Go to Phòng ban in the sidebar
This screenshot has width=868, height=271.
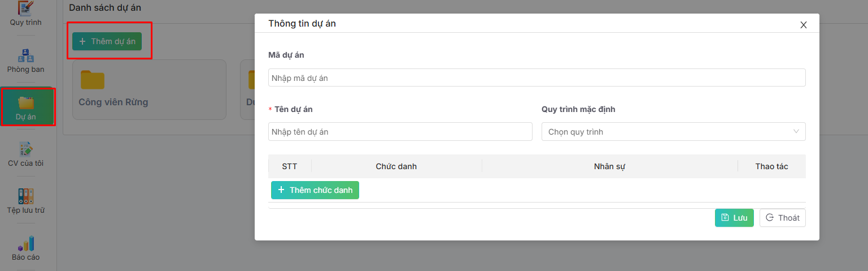coord(26,61)
